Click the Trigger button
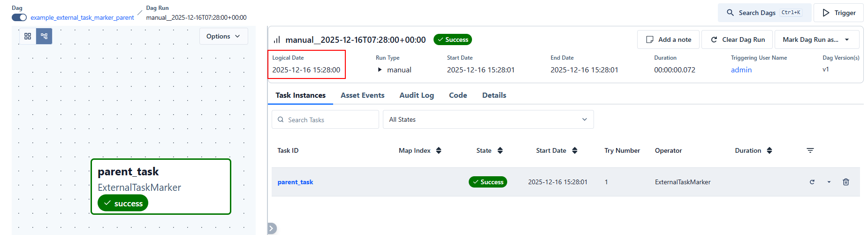The height and width of the screenshot is (235, 868). click(x=838, y=13)
